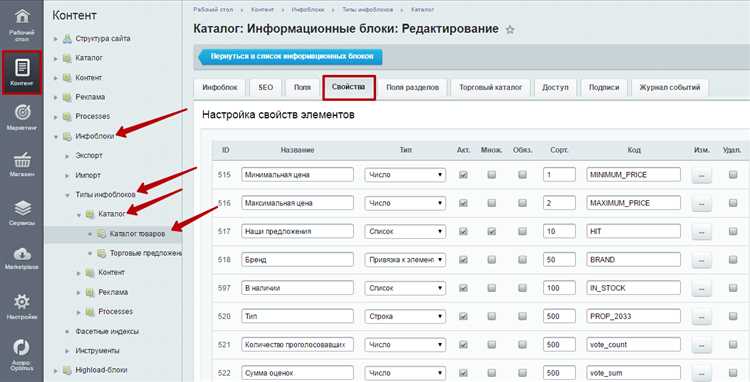Open type dropdown for Бренд

tap(405, 260)
